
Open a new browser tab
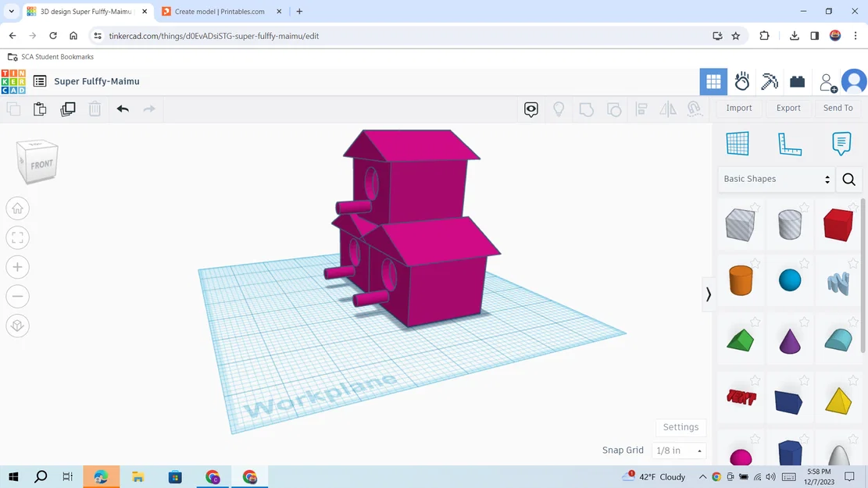(x=299, y=12)
